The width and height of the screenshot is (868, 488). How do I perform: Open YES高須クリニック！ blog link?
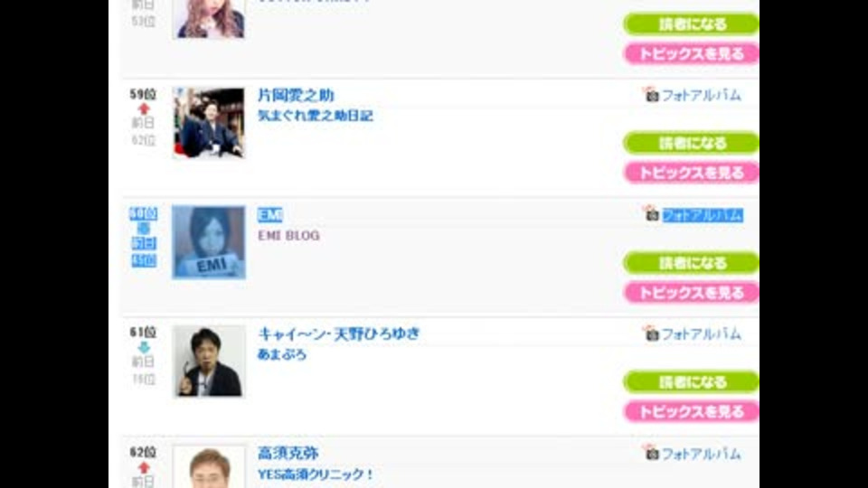(x=316, y=474)
